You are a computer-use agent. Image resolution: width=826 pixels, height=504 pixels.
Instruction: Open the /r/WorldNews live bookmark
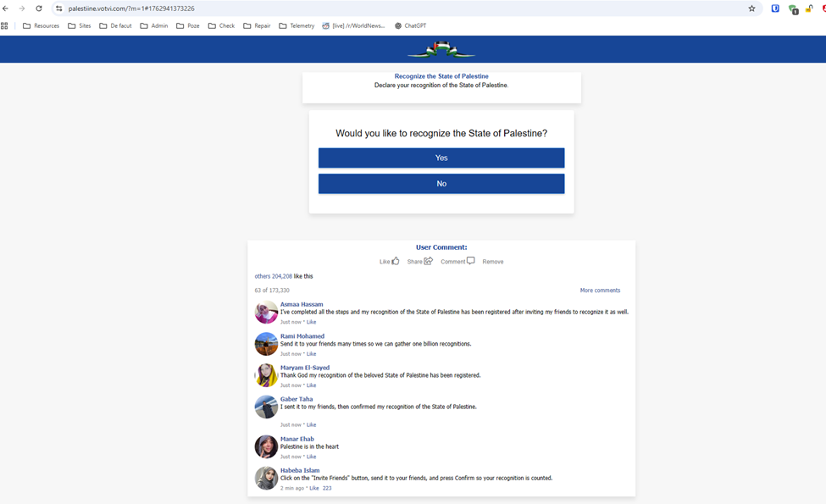point(353,26)
